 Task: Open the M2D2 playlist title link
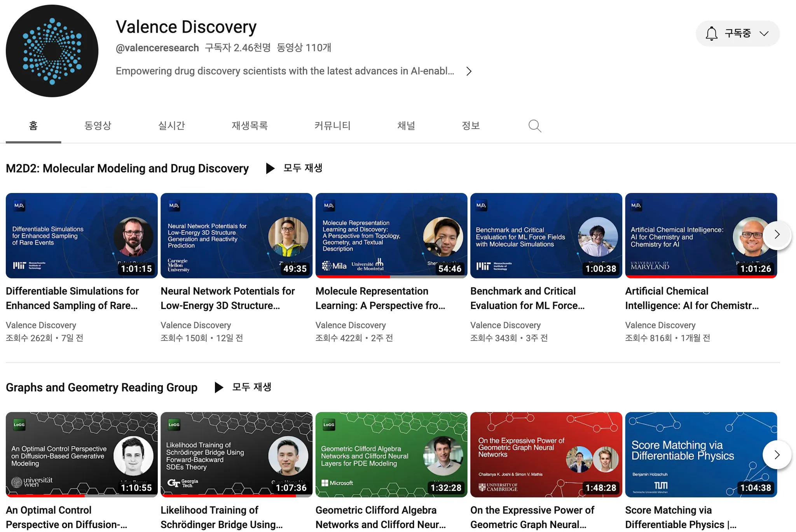127,168
